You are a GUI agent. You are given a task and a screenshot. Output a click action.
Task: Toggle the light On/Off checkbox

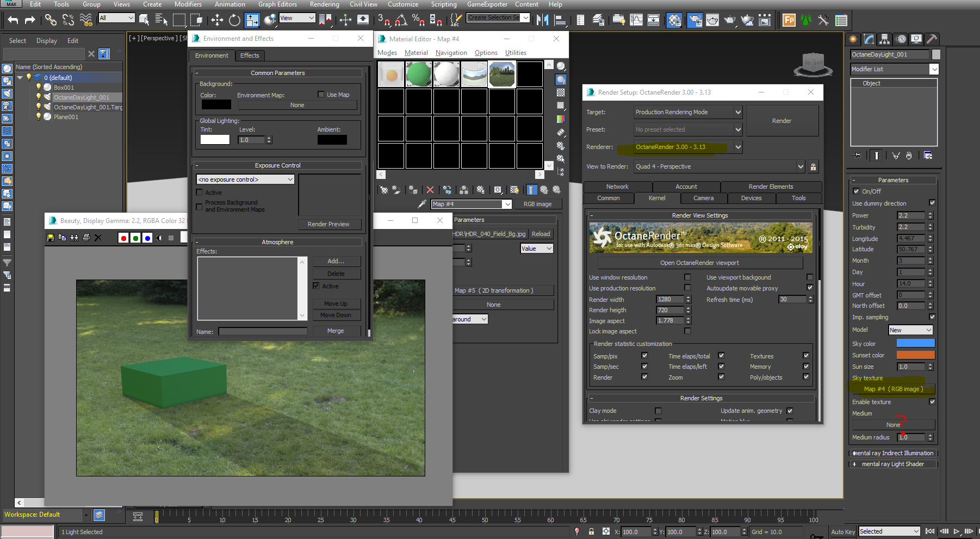click(857, 191)
